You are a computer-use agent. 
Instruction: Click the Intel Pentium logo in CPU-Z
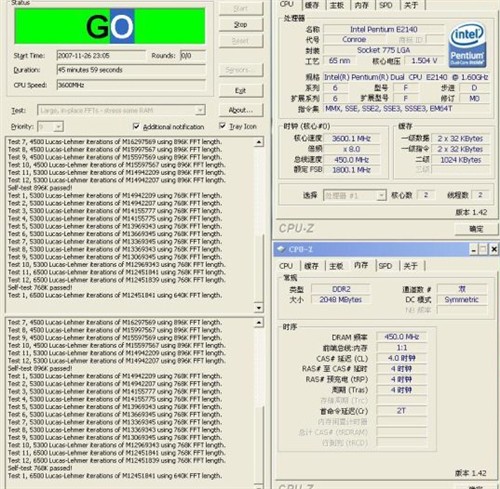[x=468, y=45]
